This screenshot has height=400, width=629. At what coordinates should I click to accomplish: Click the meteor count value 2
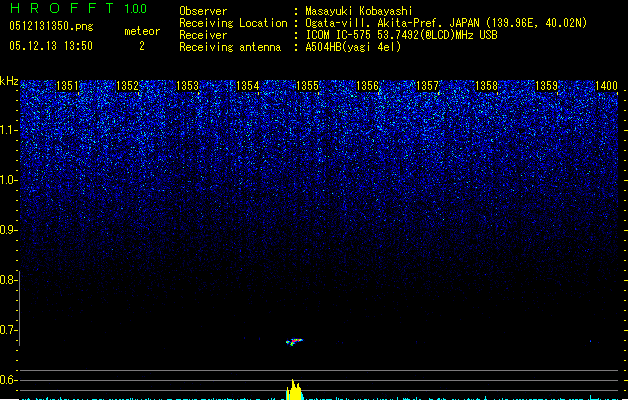click(142, 46)
